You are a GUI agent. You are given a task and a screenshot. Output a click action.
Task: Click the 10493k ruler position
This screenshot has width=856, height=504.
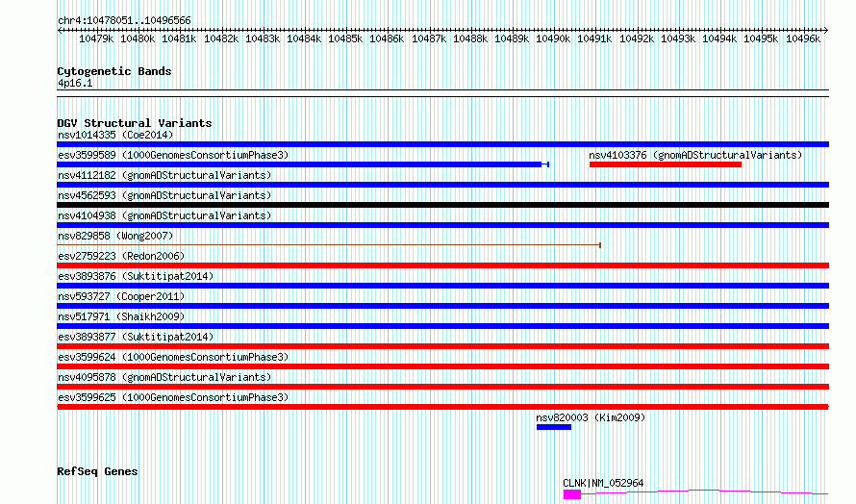678,38
